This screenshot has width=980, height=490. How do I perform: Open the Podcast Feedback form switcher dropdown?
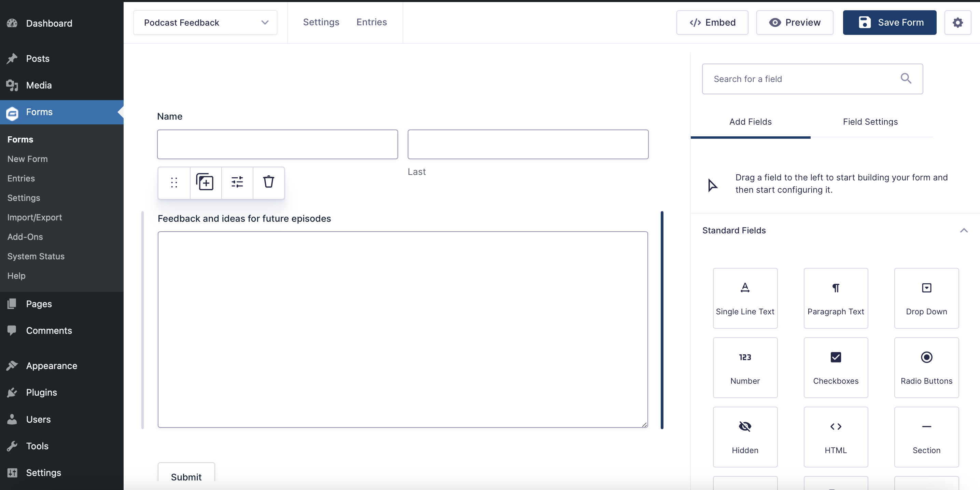click(x=205, y=23)
